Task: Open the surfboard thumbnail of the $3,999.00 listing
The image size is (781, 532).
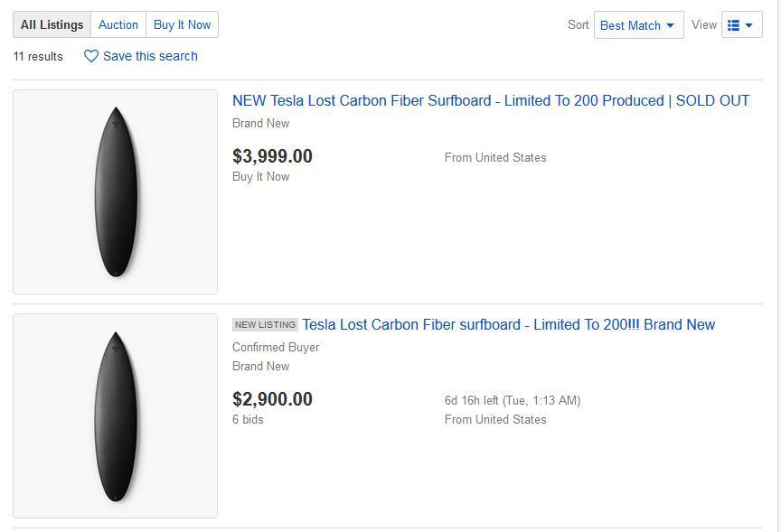Action: pos(116,191)
